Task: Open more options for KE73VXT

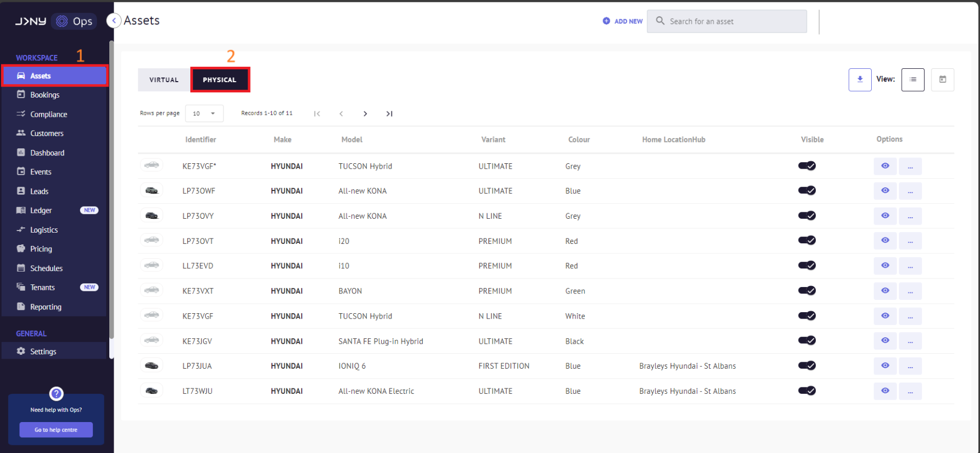Action: coord(910,291)
